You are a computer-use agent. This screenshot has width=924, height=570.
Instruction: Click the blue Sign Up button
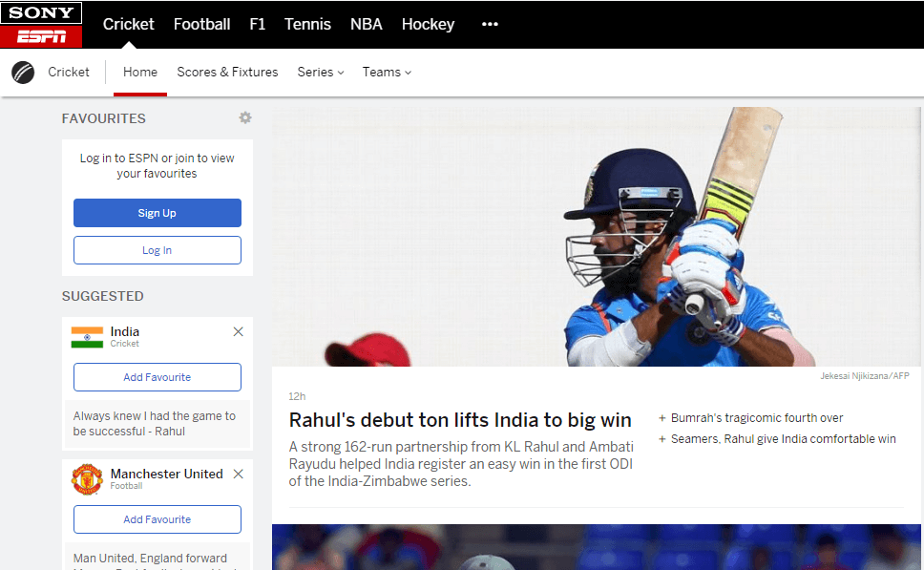pyautogui.click(x=157, y=213)
